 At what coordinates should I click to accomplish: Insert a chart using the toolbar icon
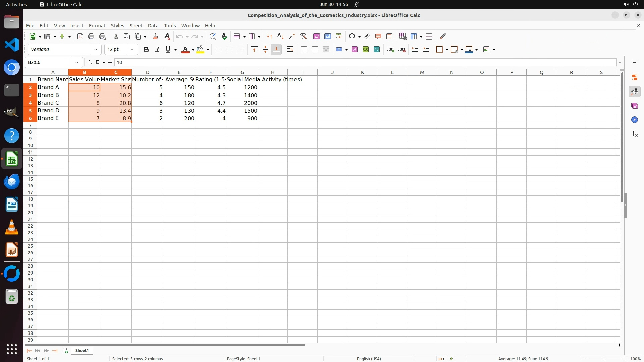point(328,36)
